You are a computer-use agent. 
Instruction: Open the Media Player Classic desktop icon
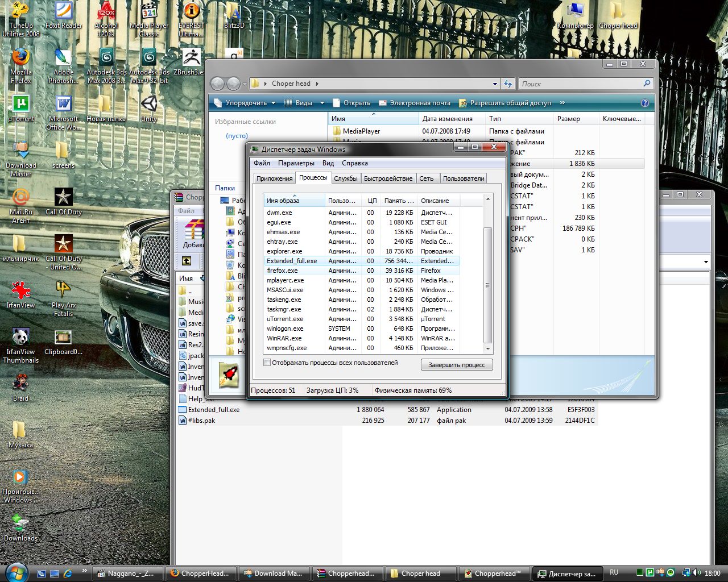[149, 13]
